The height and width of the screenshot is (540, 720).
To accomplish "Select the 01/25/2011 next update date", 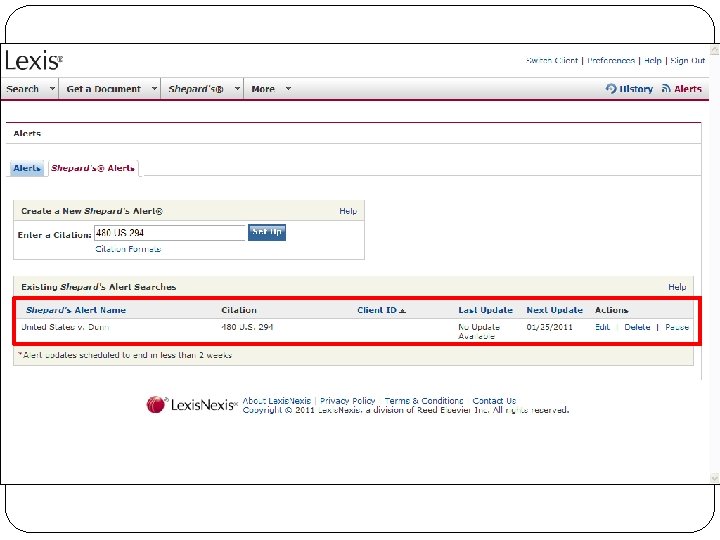I will coord(549,327).
